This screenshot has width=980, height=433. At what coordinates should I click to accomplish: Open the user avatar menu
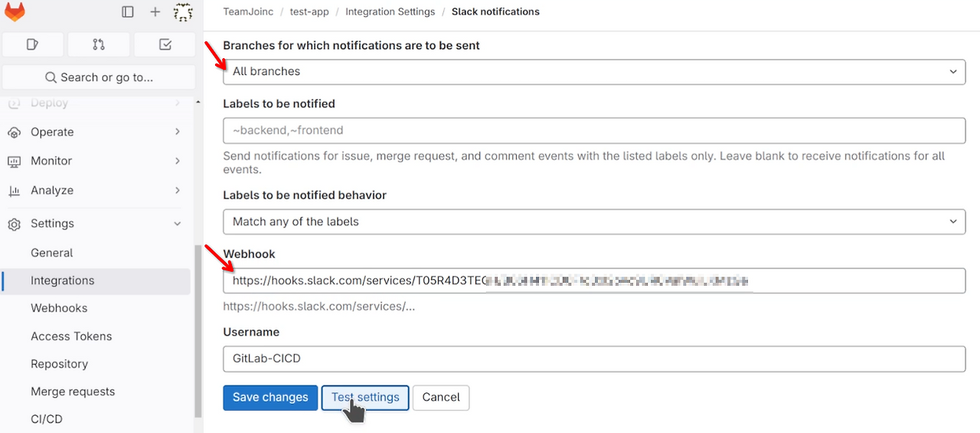coord(182,12)
